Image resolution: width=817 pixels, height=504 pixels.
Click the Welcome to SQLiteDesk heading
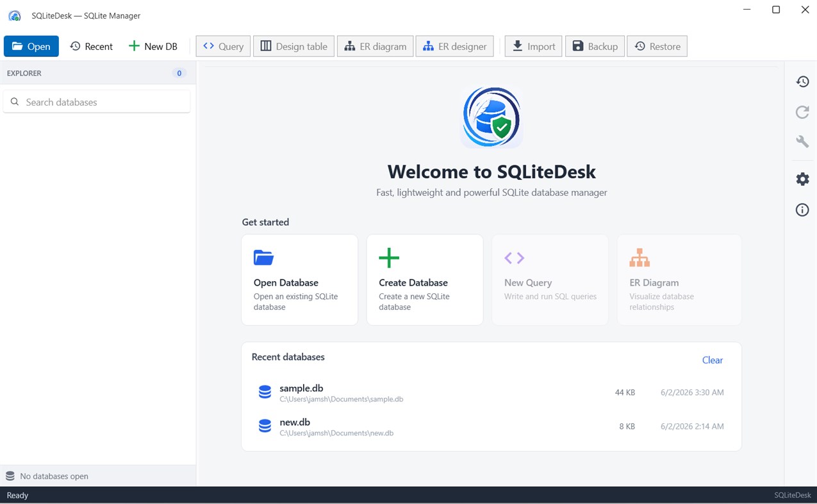pyautogui.click(x=491, y=172)
